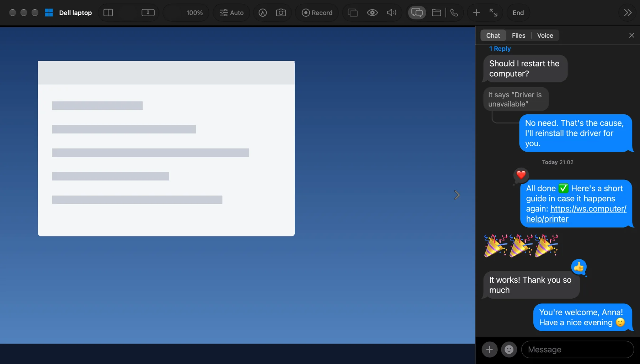
Task: Enter full screen with arrows icon
Action: pyautogui.click(x=494, y=13)
